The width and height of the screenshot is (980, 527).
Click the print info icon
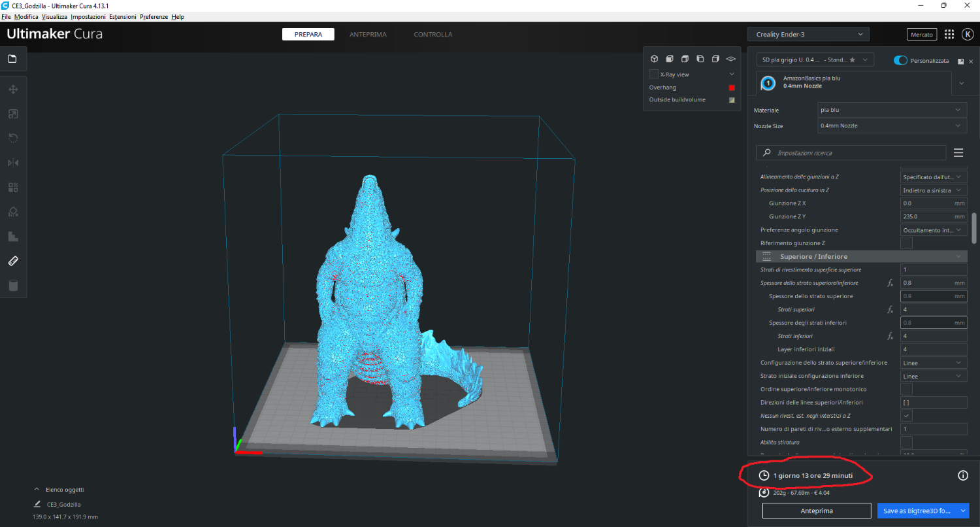(963, 475)
